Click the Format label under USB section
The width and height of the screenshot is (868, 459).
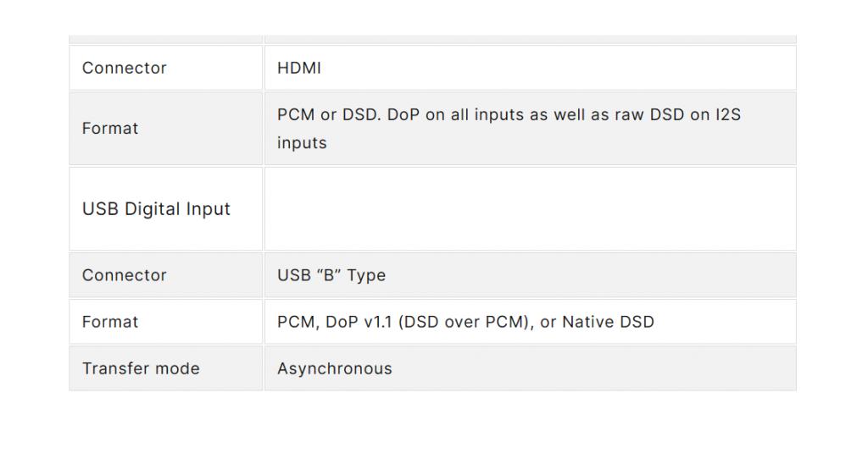110,322
